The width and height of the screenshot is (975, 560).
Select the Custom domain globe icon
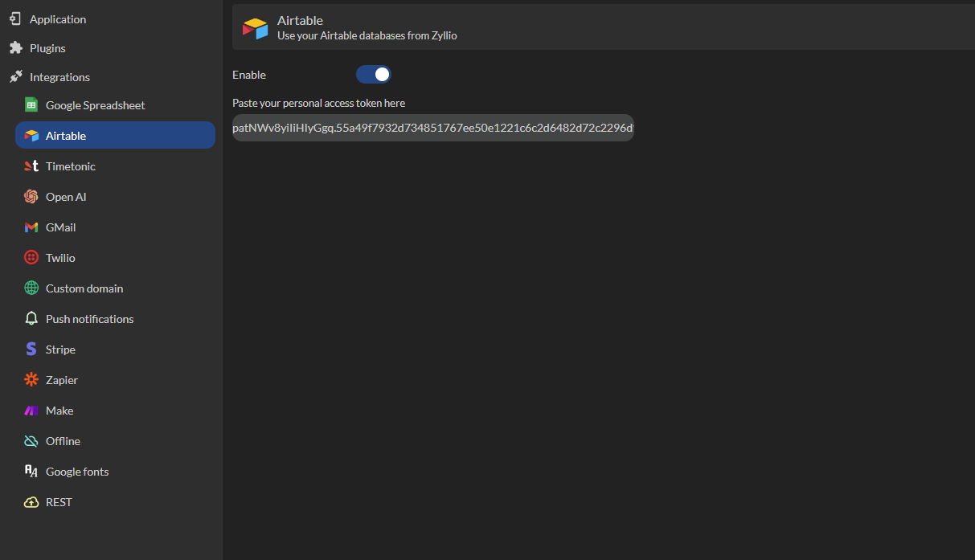pos(31,288)
